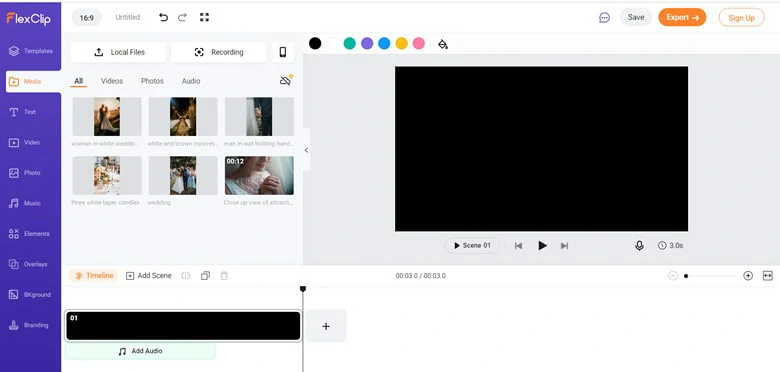Screen dimensions: 780x372
Task: Skip to previous scene
Action: [x=518, y=246]
